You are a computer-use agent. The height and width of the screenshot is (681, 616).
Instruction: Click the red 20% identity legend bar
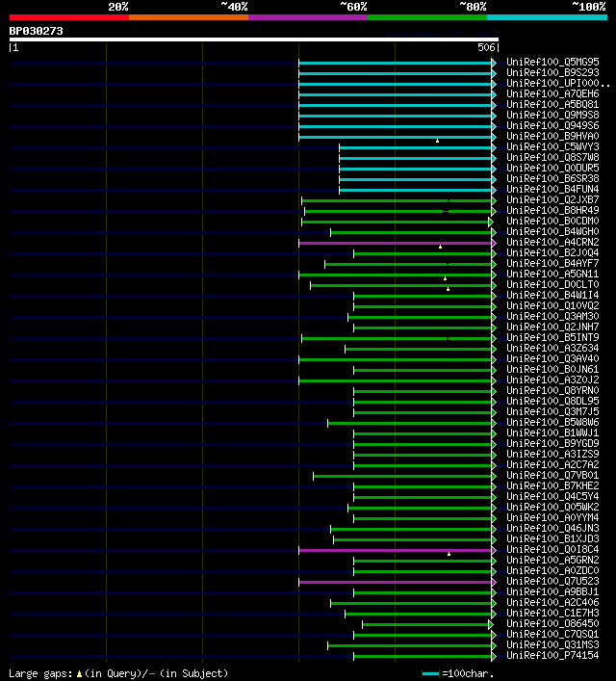(69, 17)
